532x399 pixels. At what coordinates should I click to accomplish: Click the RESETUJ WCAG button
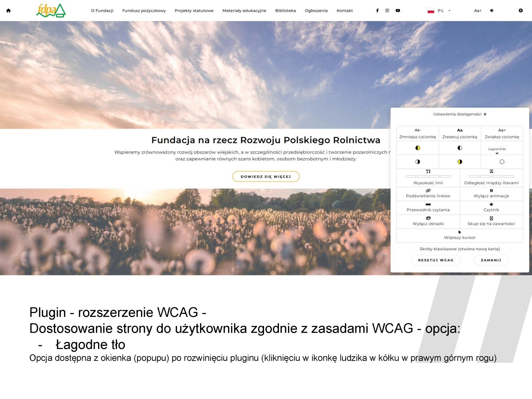[x=436, y=260]
